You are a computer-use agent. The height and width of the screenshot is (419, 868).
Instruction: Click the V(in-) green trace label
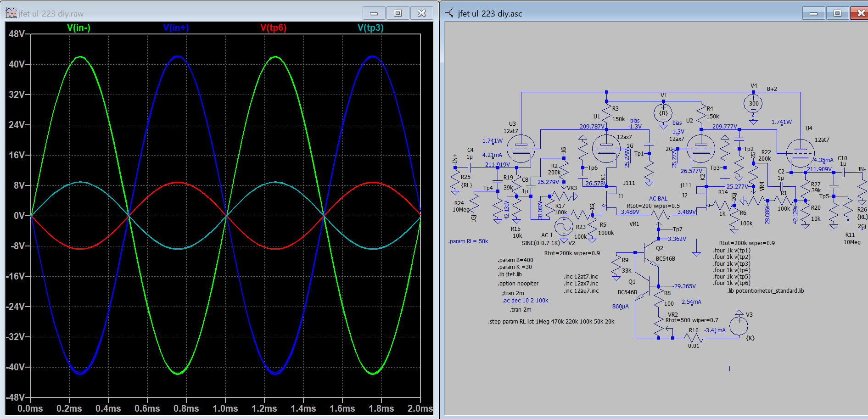click(78, 28)
